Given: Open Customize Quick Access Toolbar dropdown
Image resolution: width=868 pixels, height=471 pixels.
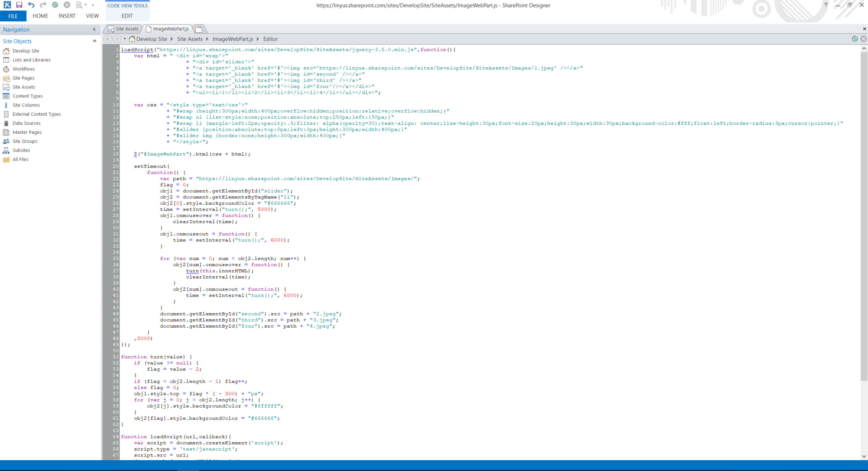Looking at the screenshot, I should [93, 5].
